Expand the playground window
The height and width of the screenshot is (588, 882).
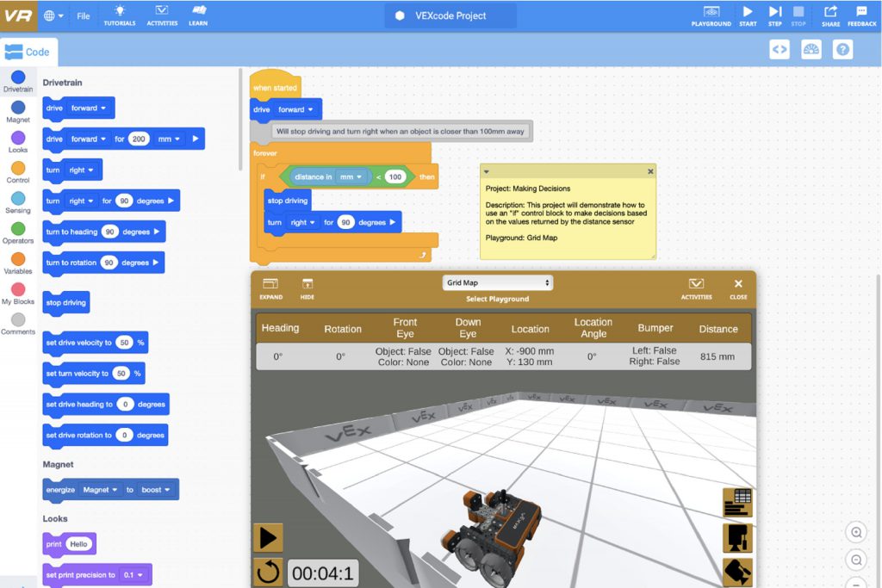pos(270,288)
